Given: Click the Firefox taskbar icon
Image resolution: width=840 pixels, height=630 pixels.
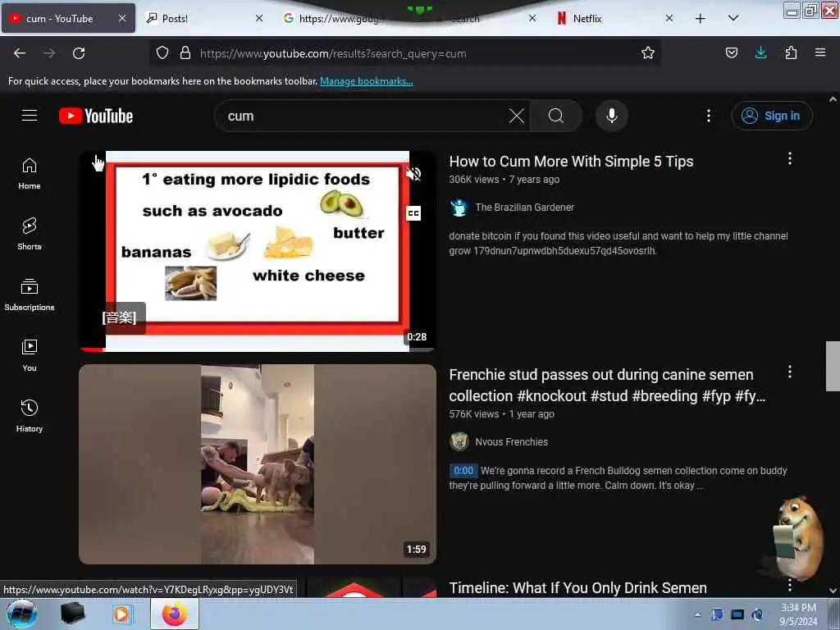Looking at the screenshot, I should click(x=175, y=614).
